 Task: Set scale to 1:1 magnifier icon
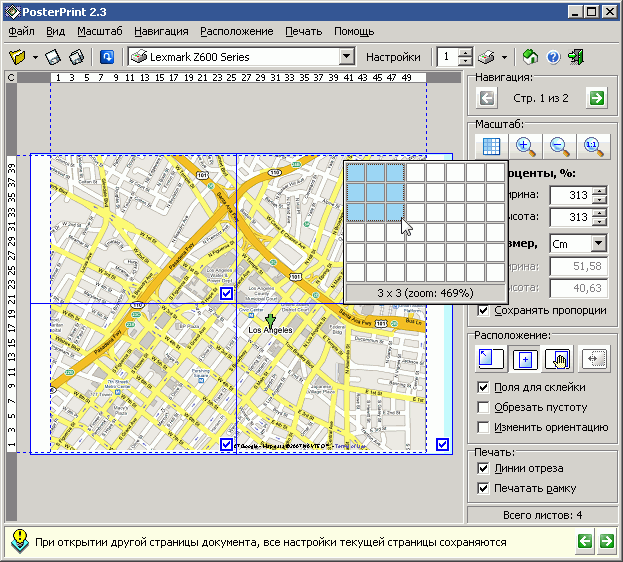[594, 146]
